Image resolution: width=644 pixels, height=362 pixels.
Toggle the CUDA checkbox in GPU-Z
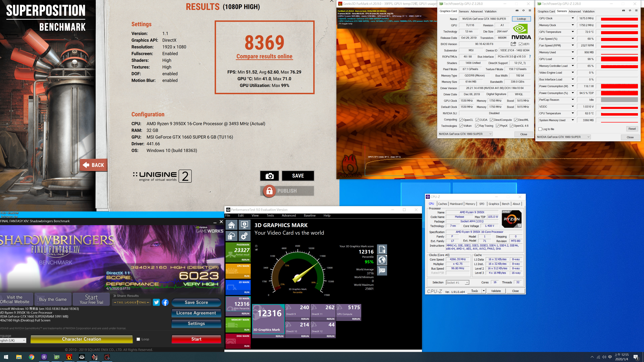click(477, 120)
